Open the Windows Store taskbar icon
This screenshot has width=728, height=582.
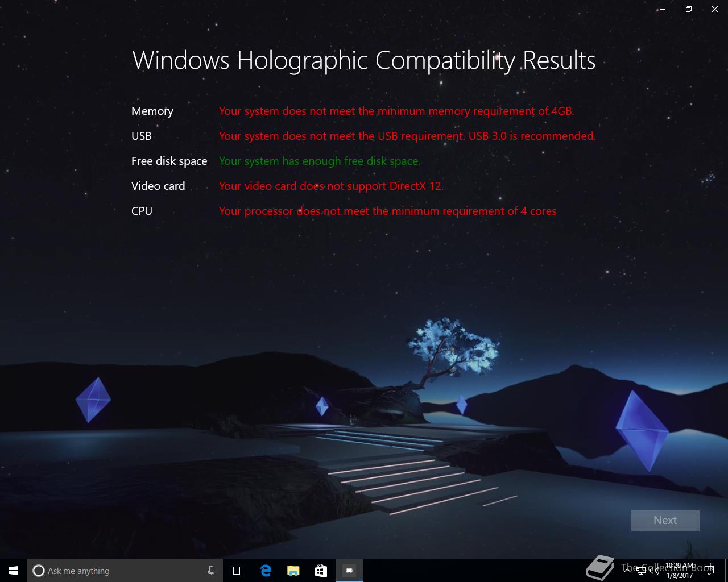point(321,571)
